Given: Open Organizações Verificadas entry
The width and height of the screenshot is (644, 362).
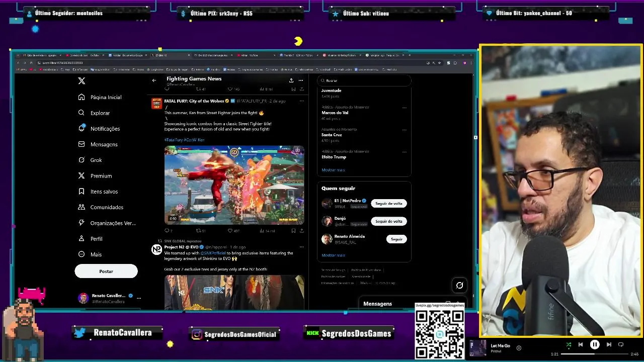Looking at the screenshot, I should pyautogui.click(x=107, y=223).
